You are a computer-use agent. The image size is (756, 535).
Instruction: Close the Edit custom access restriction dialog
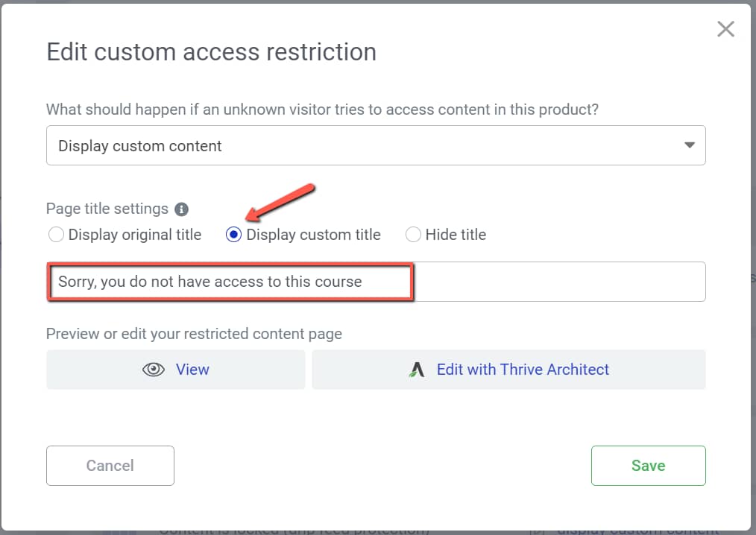coord(725,29)
